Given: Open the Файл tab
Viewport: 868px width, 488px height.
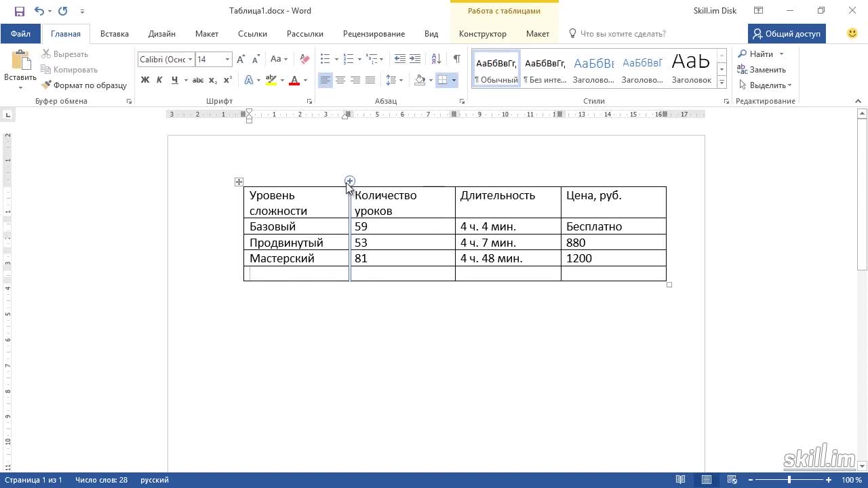Looking at the screenshot, I should [x=20, y=34].
